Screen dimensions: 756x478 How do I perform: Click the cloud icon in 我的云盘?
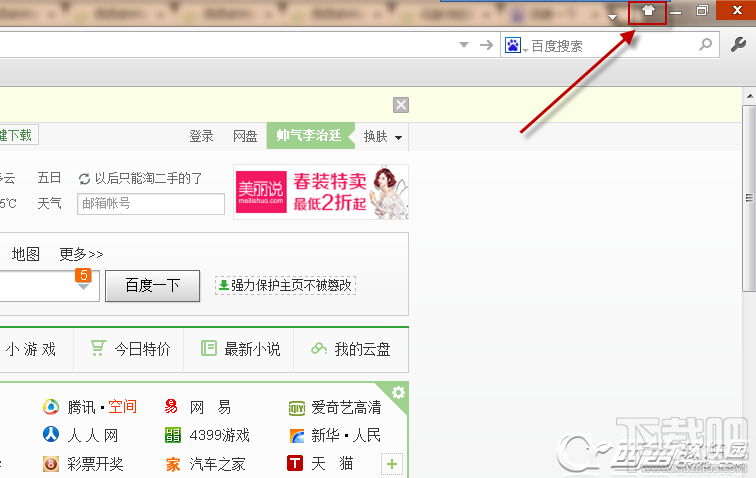coord(319,348)
